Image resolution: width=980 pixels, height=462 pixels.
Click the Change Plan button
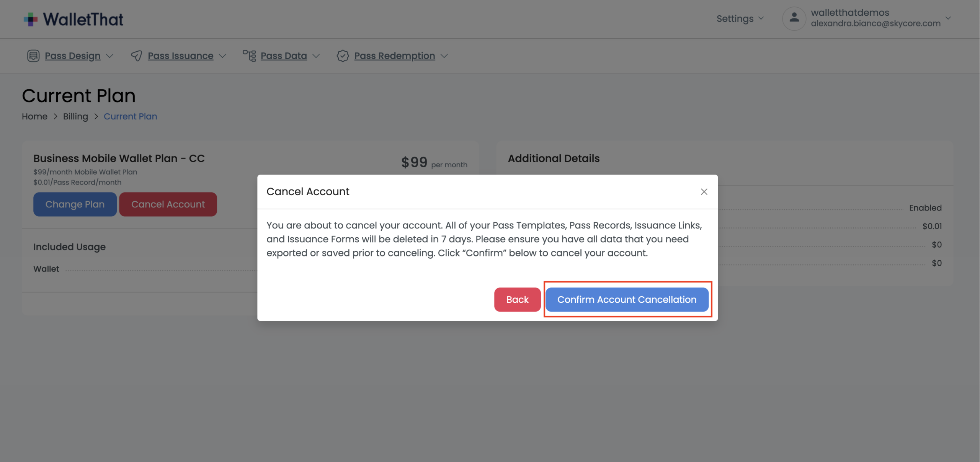75,204
